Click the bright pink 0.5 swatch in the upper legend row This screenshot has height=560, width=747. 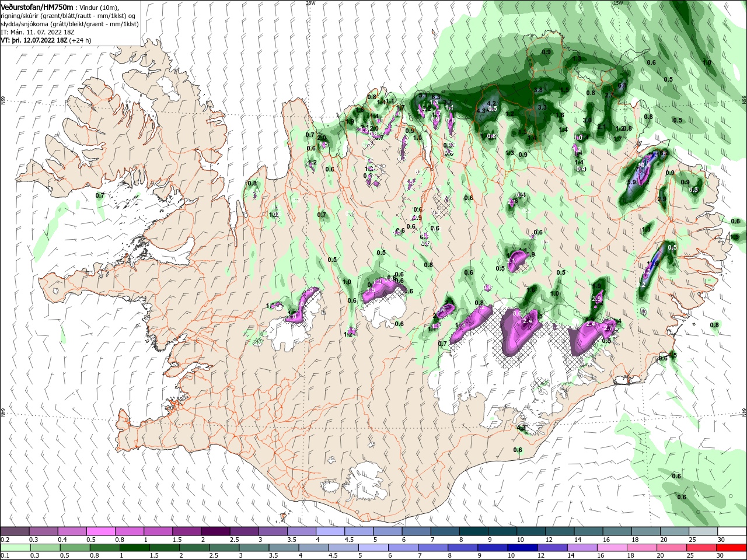point(100,531)
